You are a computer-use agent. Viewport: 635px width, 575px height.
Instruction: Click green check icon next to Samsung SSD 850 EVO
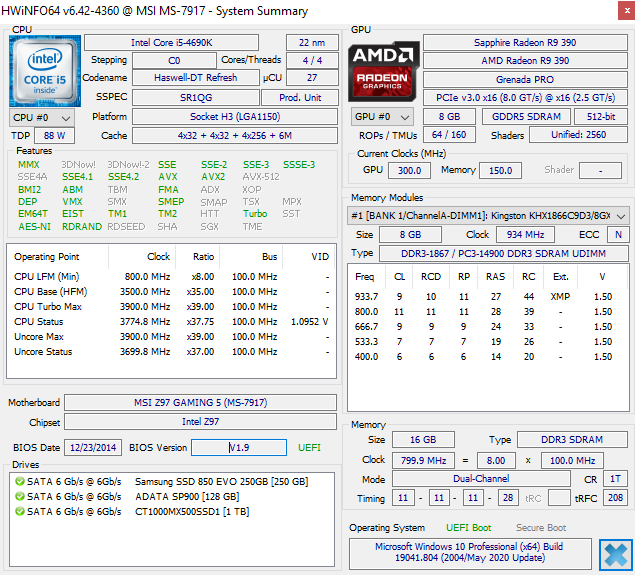click(19, 481)
